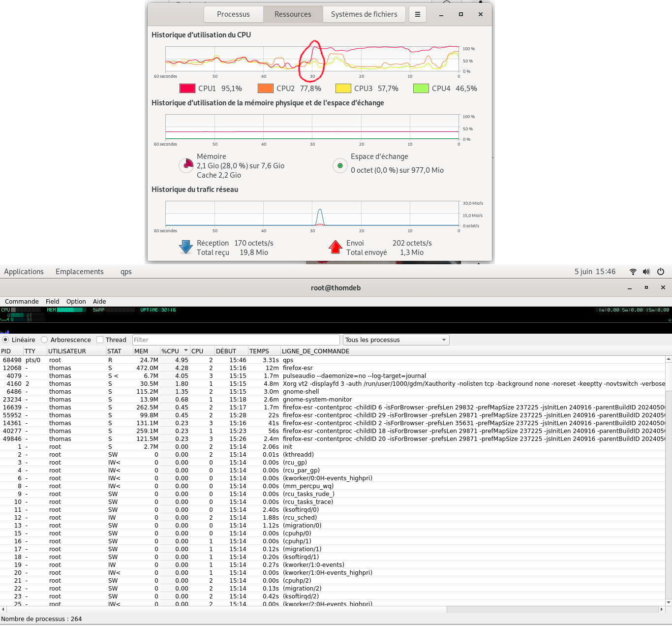Open the Tous les processus dropdown
The width and height of the screenshot is (672, 626).
tap(396, 340)
